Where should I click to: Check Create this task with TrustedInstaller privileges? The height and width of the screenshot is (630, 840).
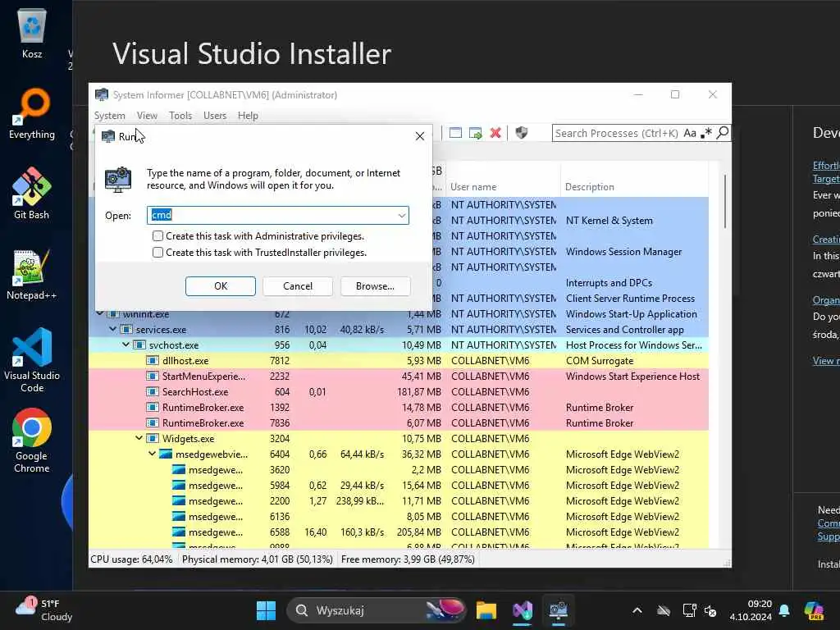tap(157, 253)
